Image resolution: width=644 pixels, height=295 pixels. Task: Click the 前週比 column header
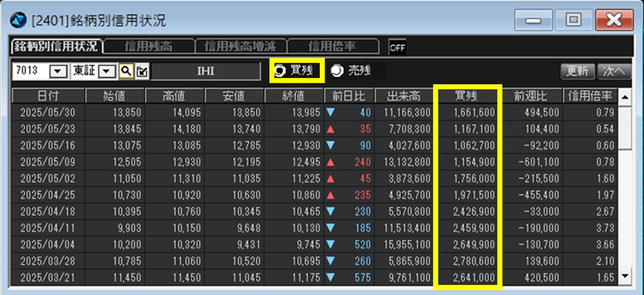tap(531, 96)
